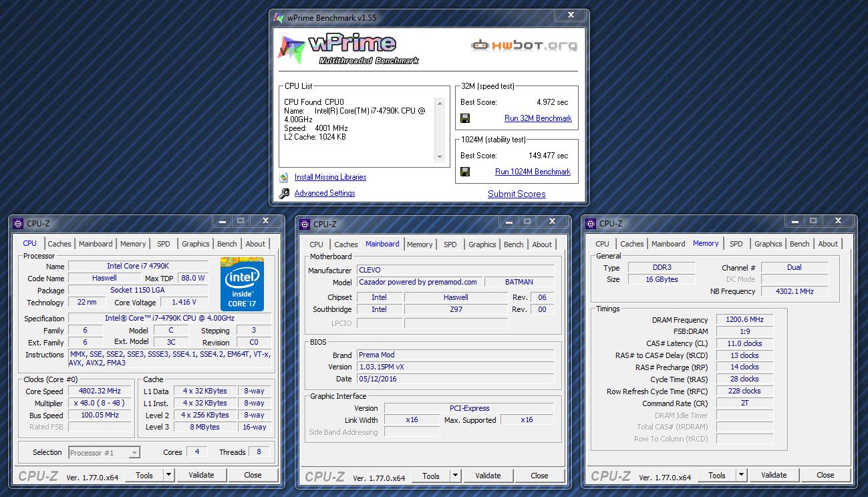The width and height of the screenshot is (868, 497).
Task: Select About tab in right Memory CPU-Z window
Action: tap(828, 244)
